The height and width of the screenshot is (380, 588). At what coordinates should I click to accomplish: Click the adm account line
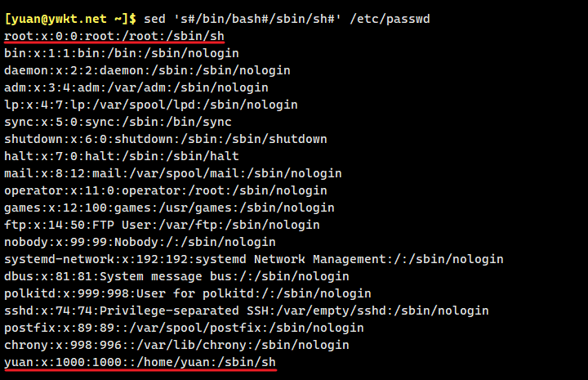click(136, 87)
